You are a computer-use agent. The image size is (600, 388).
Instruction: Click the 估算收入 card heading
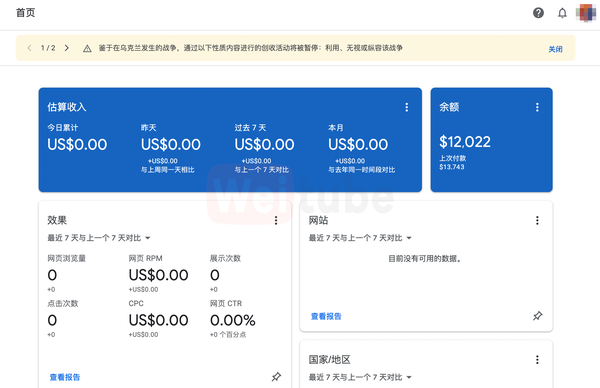click(67, 107)
